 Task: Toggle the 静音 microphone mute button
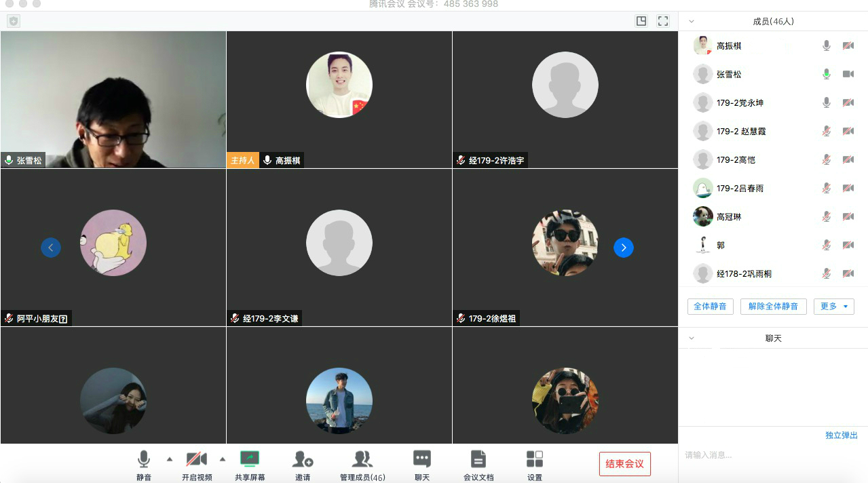144,460
